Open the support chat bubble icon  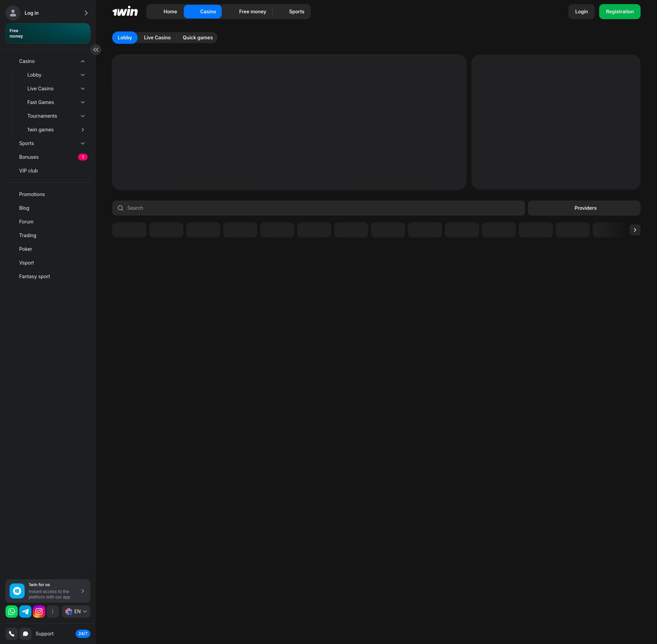pos(25,634)
